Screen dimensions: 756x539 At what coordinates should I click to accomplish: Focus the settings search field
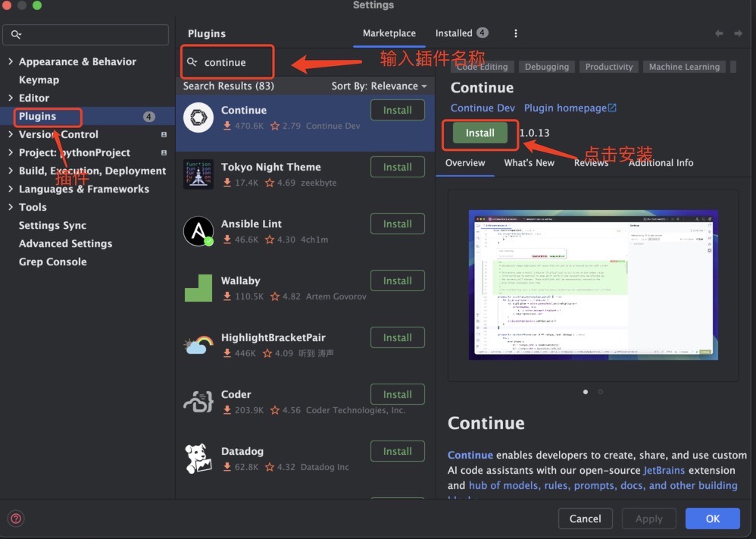coord(86,35)
